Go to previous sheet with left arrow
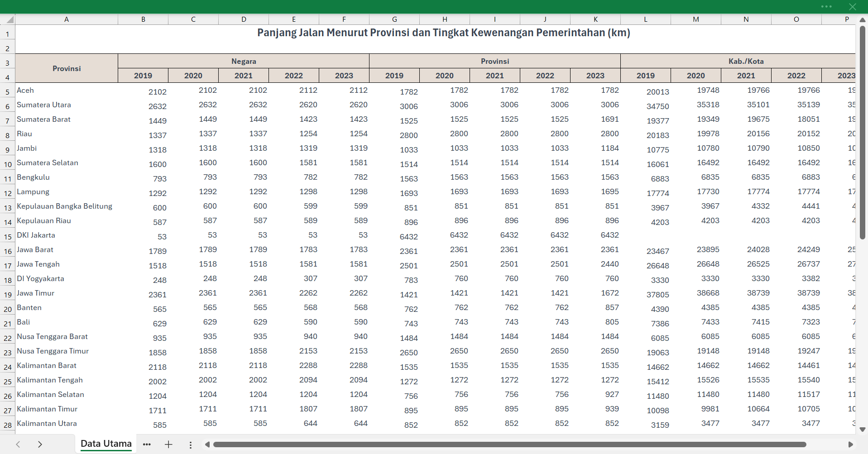The width and height of the screenshot is (868, 454). [x=18, y=444]
